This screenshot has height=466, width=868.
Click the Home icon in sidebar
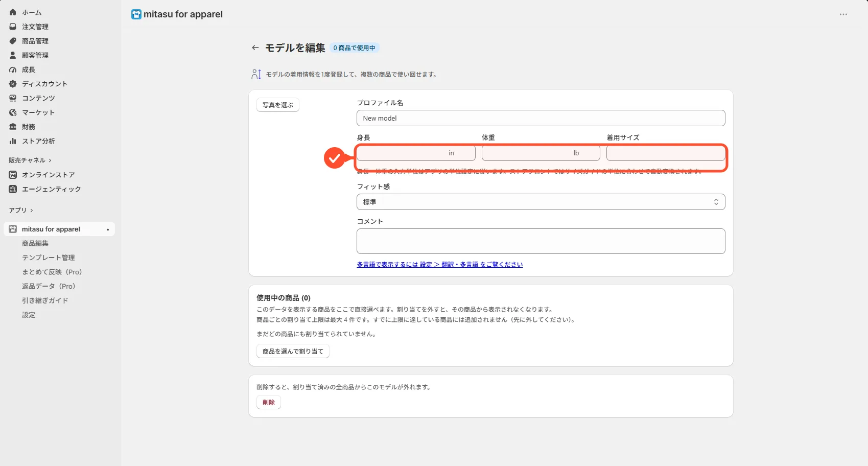pos(13,12)
